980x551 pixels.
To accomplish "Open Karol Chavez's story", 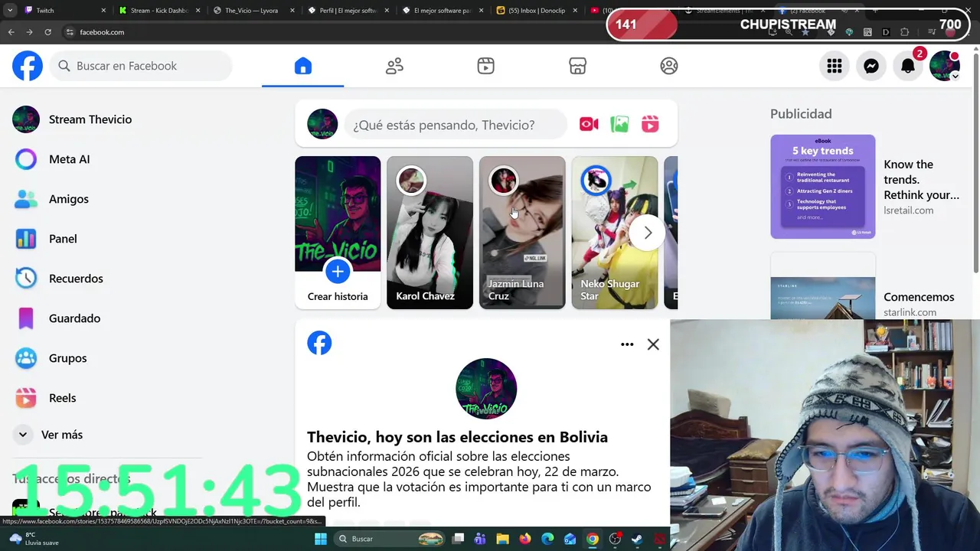I will (430, 233).
